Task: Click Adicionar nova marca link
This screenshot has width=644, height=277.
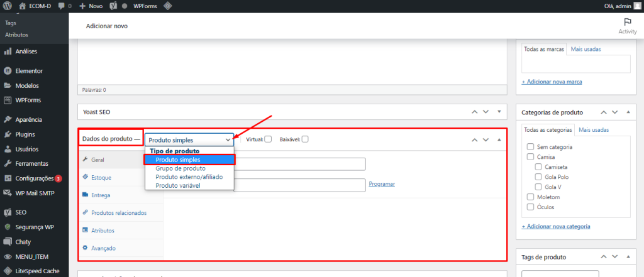Action: 552,82
